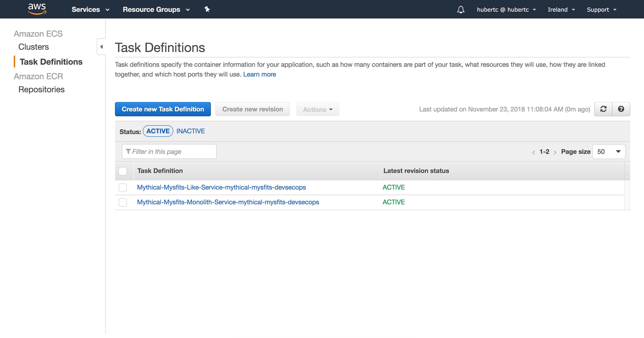The width and height of the screenshot is (644, 338).
Task: Click the Last updated timestamp text
Action: pos(504,109)
